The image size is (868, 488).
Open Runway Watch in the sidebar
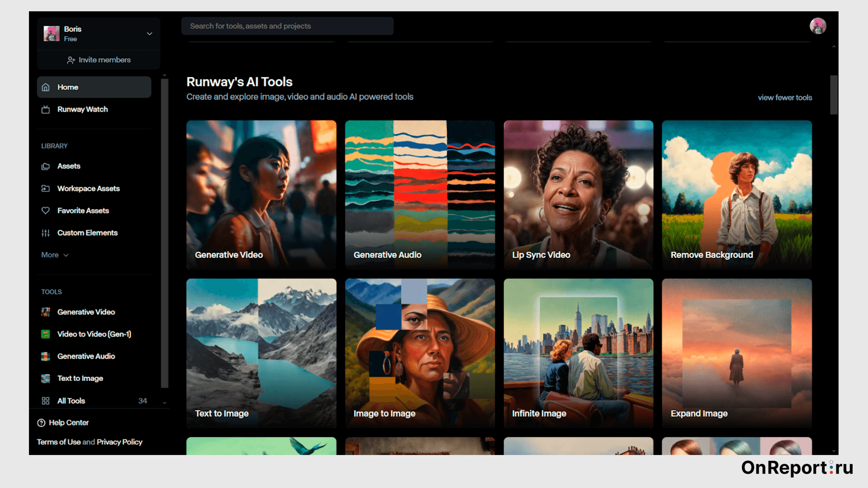click(94, 109)
